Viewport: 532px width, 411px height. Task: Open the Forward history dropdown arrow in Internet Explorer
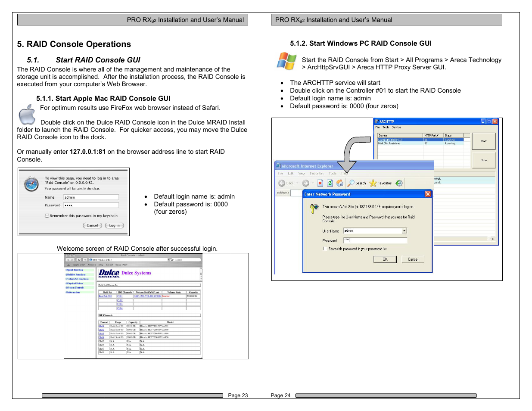[313, 183]
